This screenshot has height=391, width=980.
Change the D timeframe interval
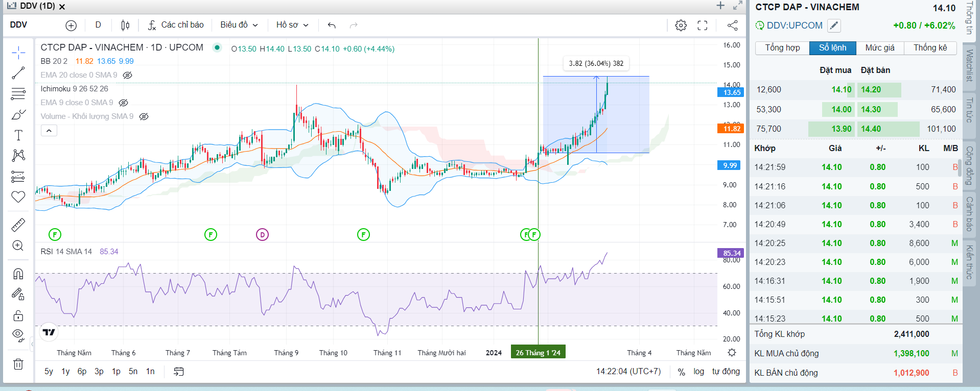pos(98,25)
